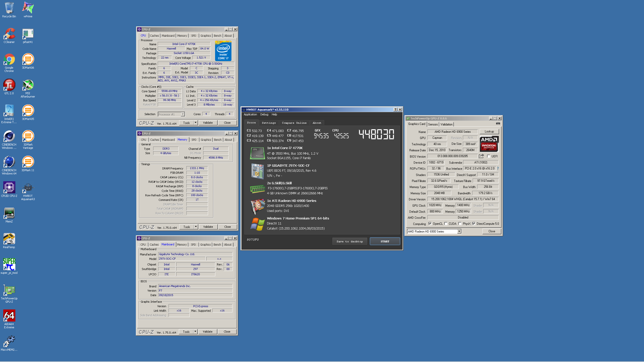The width and height of the screenshot is (644, 362).
Task: Click the GPU-Z BIOS export icon
Action: point(481,156)
